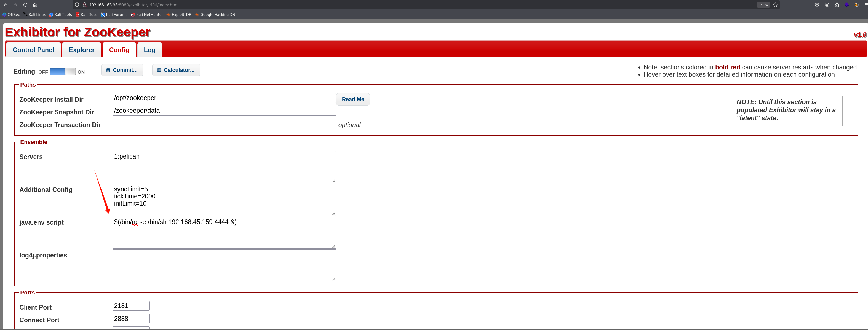
Task: Open the OffSec bookmark
Action: 11,15
